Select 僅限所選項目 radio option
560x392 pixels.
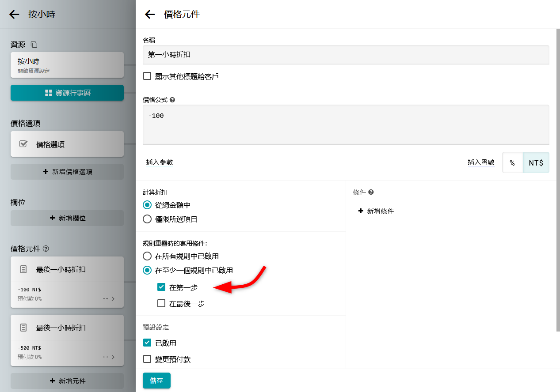pos(147,219)
